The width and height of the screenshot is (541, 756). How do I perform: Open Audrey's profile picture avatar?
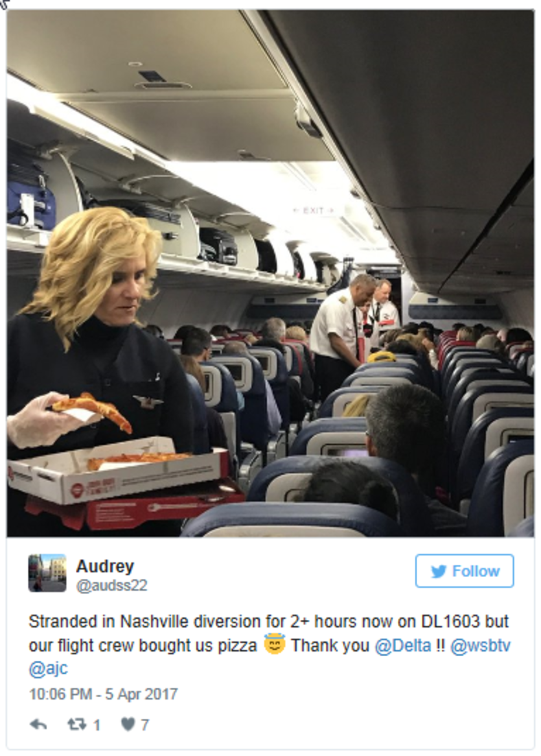[47, 573]
